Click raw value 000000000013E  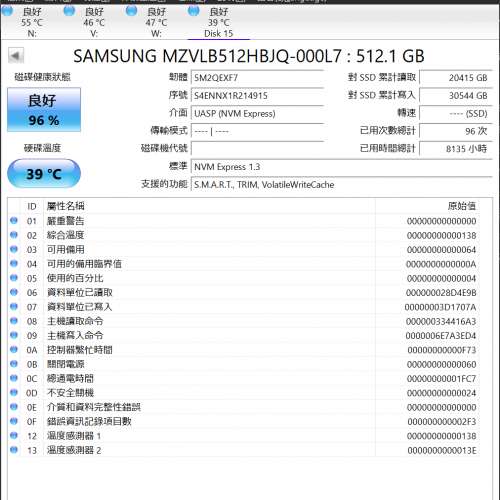tap(442, 450)
